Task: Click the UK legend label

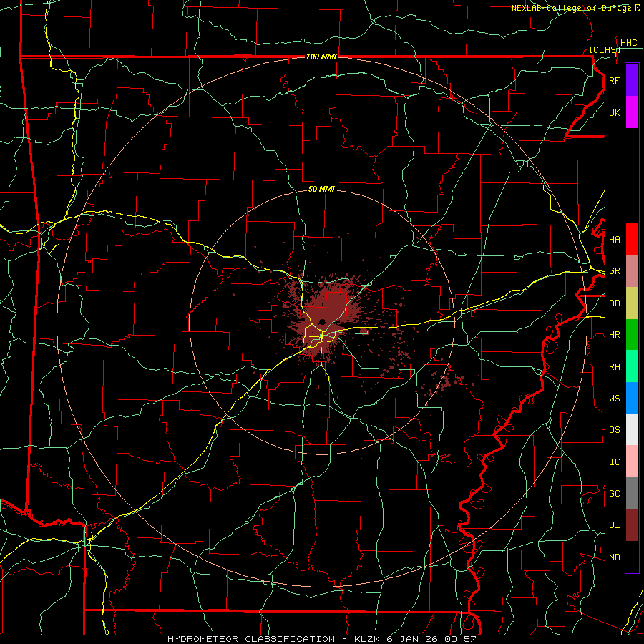Action: [x=614, y=112]
